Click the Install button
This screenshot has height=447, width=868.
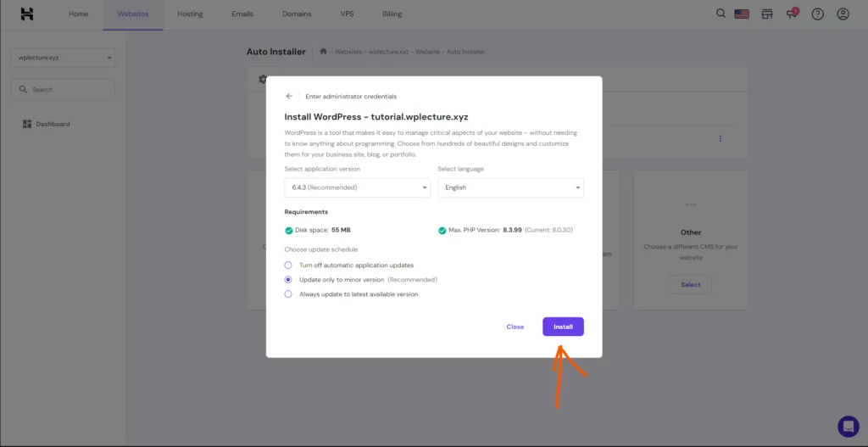[x=563, y=327]
